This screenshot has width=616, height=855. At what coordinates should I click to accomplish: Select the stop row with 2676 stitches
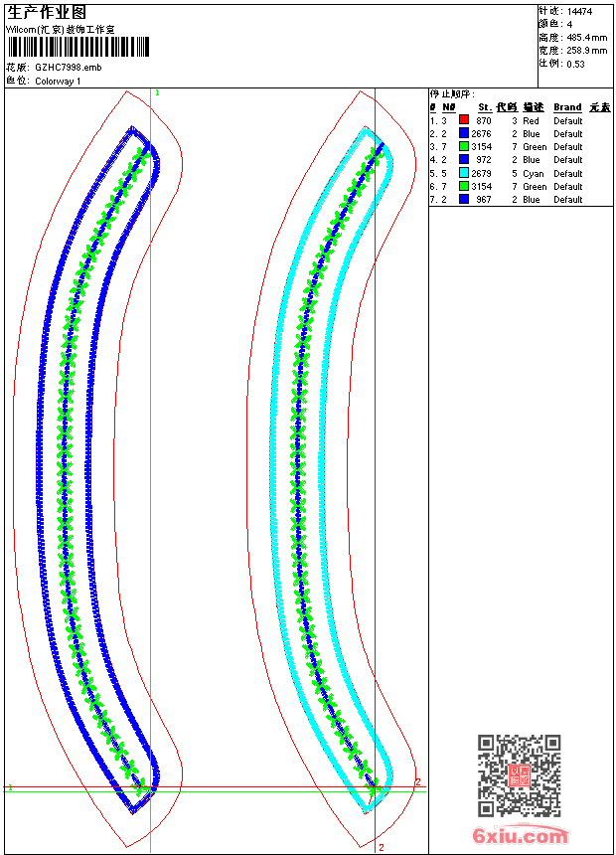[x=521, y=133]
